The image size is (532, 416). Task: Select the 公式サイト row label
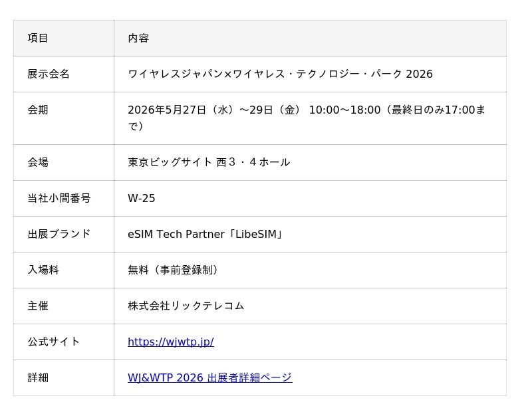pos(54,342)
